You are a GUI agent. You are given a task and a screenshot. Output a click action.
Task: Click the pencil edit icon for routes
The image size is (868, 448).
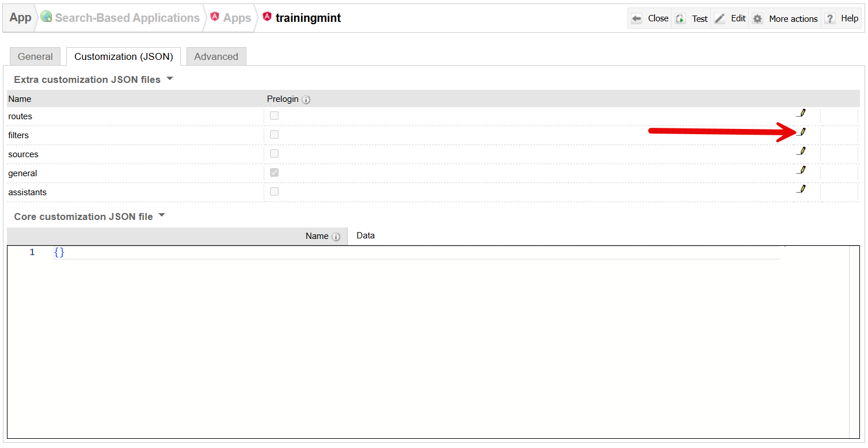(801, 113)
